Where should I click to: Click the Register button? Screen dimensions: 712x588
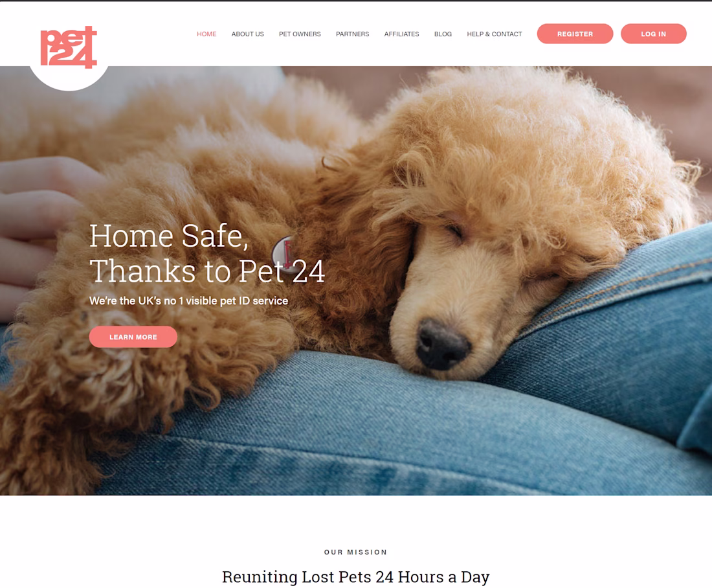click(575, 34)
